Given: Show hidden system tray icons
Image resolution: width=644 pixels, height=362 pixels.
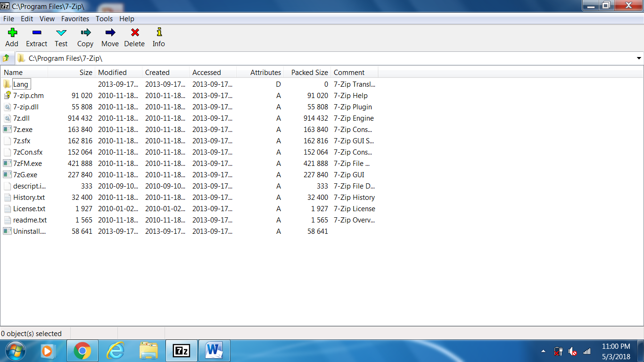Looking at the screenshot, I should click(x=543, y=352).
